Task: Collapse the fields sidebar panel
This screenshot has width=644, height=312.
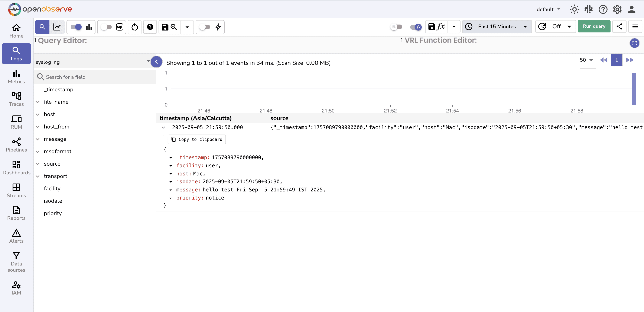Action: click(156, 62)
